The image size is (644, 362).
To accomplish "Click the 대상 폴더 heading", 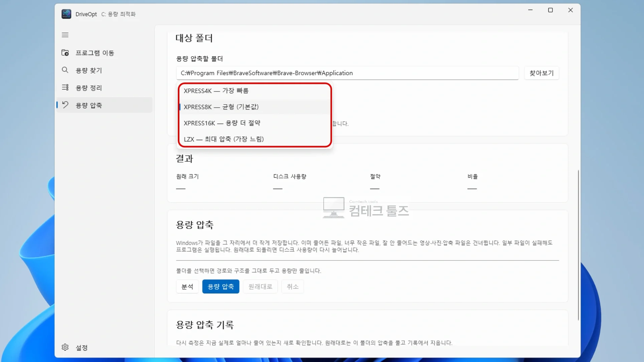I will (194, 38).
